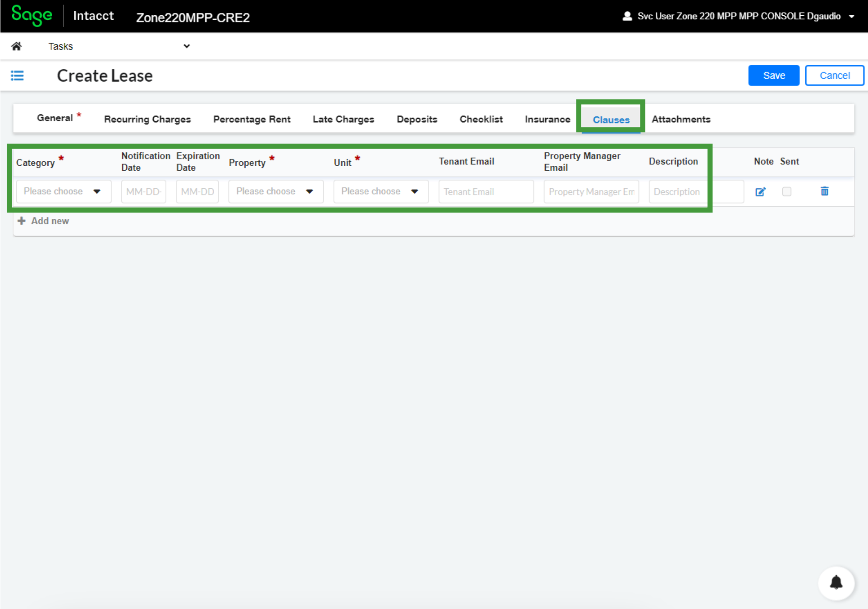Click the Cancel button

click(834, 76)
